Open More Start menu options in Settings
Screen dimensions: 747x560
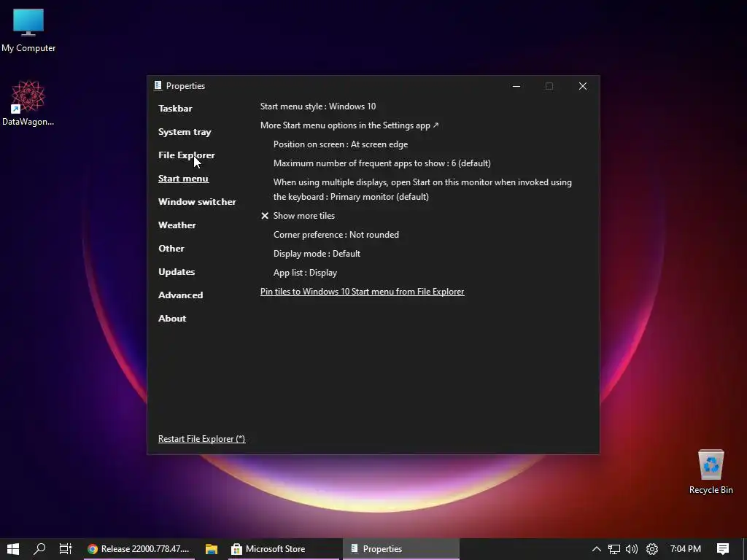point(349,125)
